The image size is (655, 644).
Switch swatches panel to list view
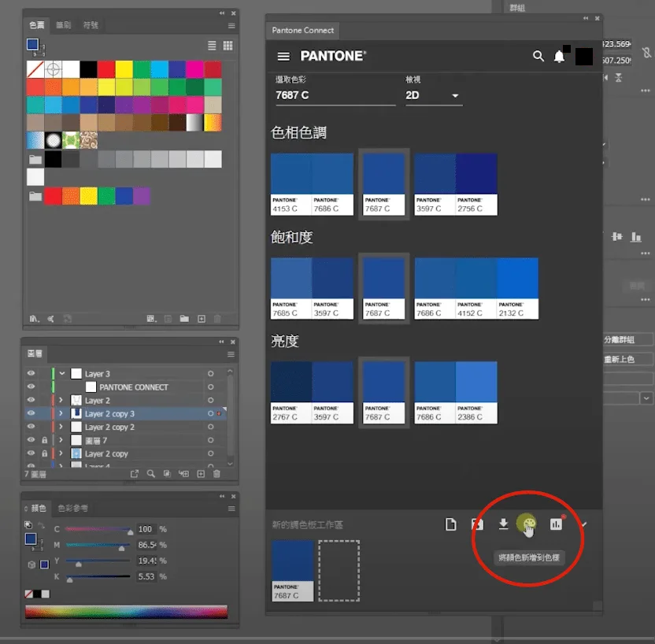pos(213,46)
